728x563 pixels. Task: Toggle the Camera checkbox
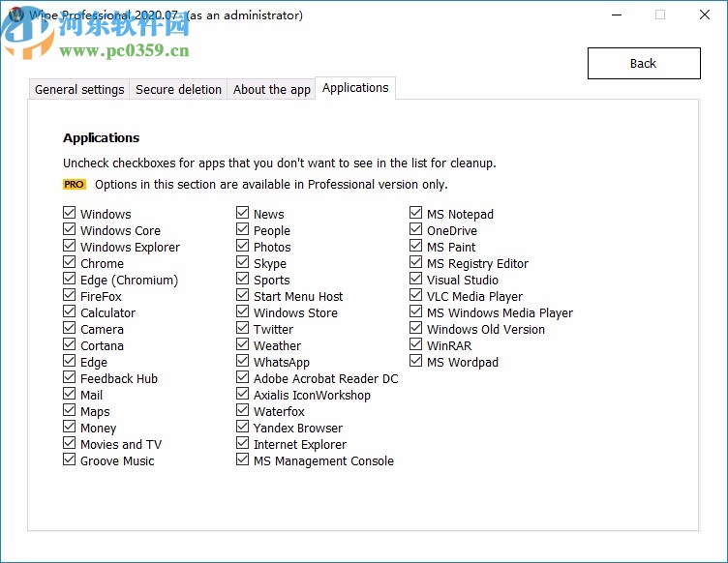69,328
